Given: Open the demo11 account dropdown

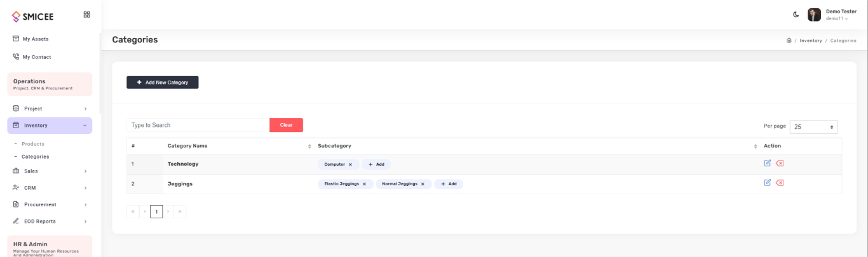Looking at the screenshot, I should point(836,18).
